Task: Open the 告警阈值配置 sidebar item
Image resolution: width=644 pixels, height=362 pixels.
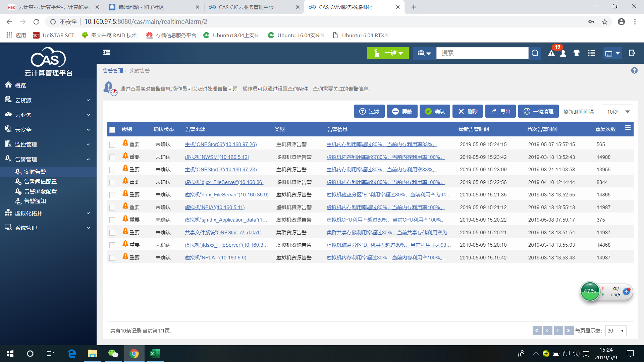Action: coord(40,181)
